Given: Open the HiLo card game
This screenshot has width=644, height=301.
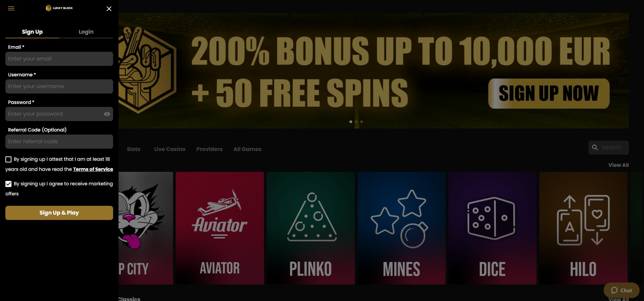Looking at the screenshot, I should 583,228.
